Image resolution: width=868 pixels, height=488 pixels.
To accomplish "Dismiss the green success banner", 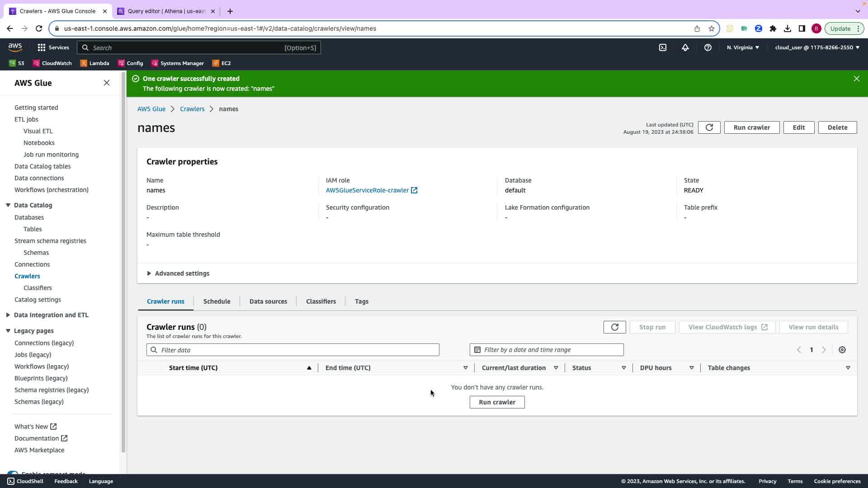I will (x=856, y=79).
